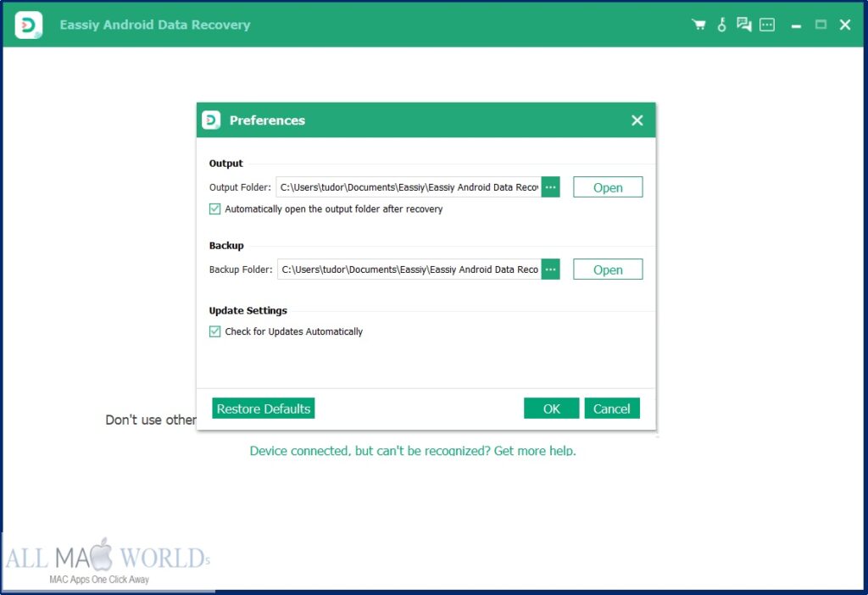Image resolution: width=868 pixels, height=595 pixels.
Task: Minimize the Eassiy main window
Action: 796,26
